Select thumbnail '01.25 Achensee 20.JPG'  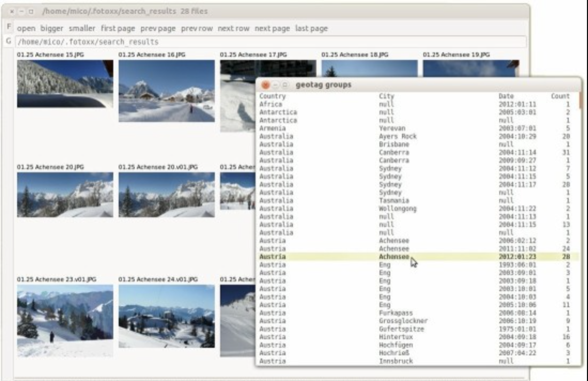(x=65, y=194)
